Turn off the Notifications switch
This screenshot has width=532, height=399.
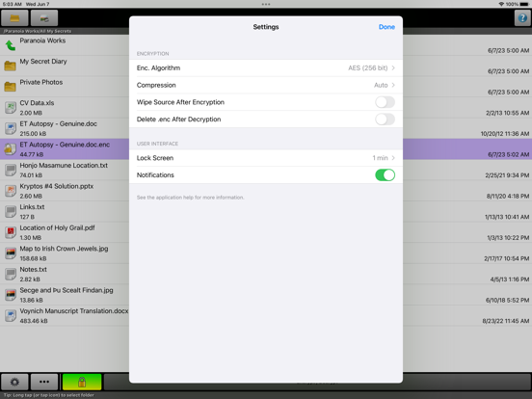[x=385, y=175]
